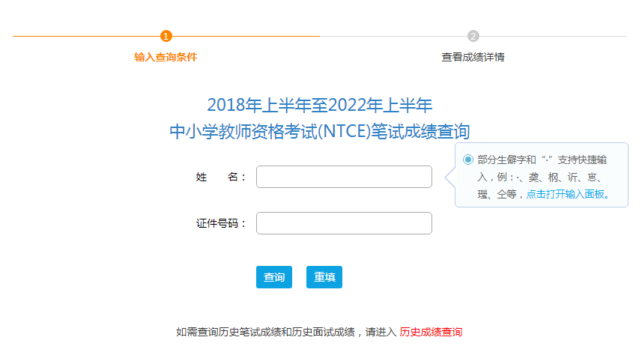
Task: Focus the 姓名 input field
Action: 344,177
